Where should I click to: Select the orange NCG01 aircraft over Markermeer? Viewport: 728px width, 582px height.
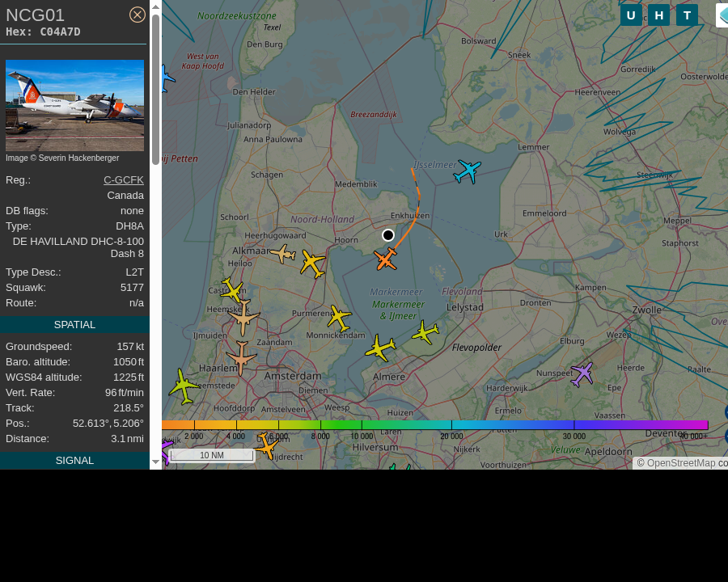click(386, 259)
